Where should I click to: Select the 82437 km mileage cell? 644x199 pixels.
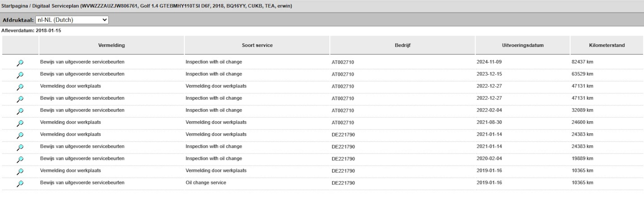tap(582, 62)
